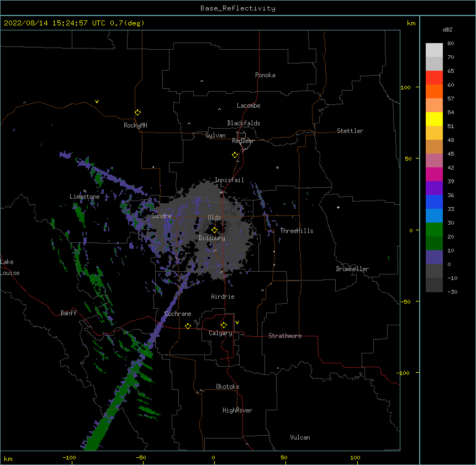Pick the bright green 30-20 dBZ swatch
Screen dimensions: 476x465
(434, 230)
